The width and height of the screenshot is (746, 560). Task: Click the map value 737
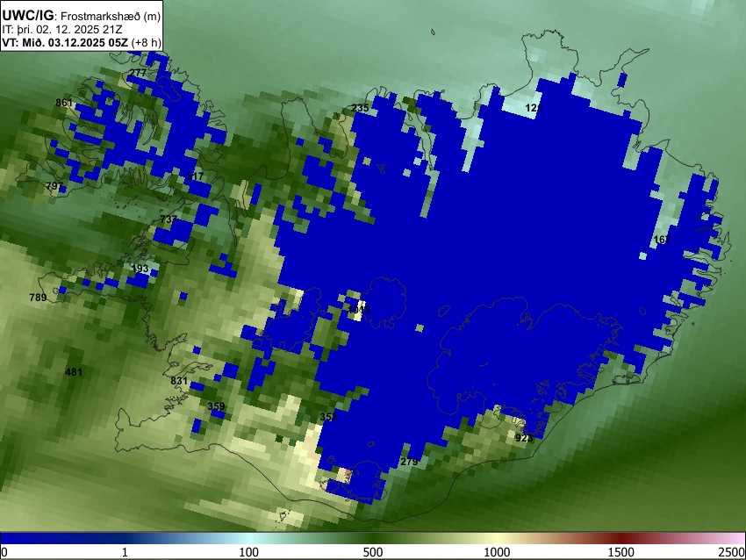pos(169,219)
